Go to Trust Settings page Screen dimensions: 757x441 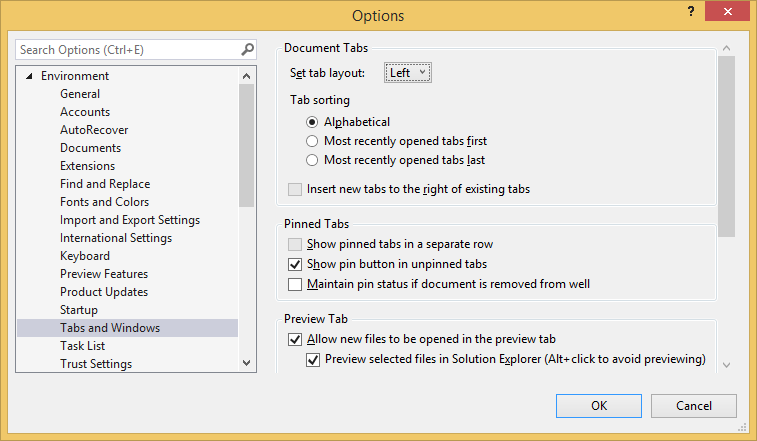[96, 364]
